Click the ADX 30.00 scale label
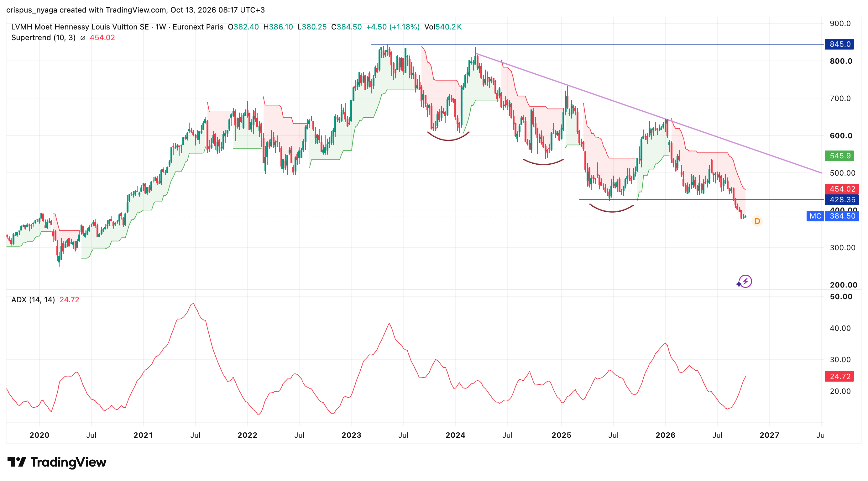Viewport: 868px width, 481px height. [840, 360]
